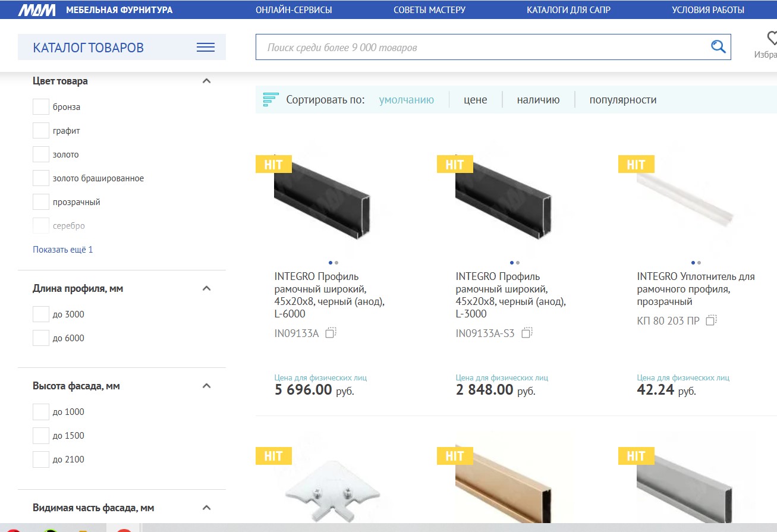The height and width of the screenshot is (532, 777).
Task: Click the product search input field
Action: point(482,48)
